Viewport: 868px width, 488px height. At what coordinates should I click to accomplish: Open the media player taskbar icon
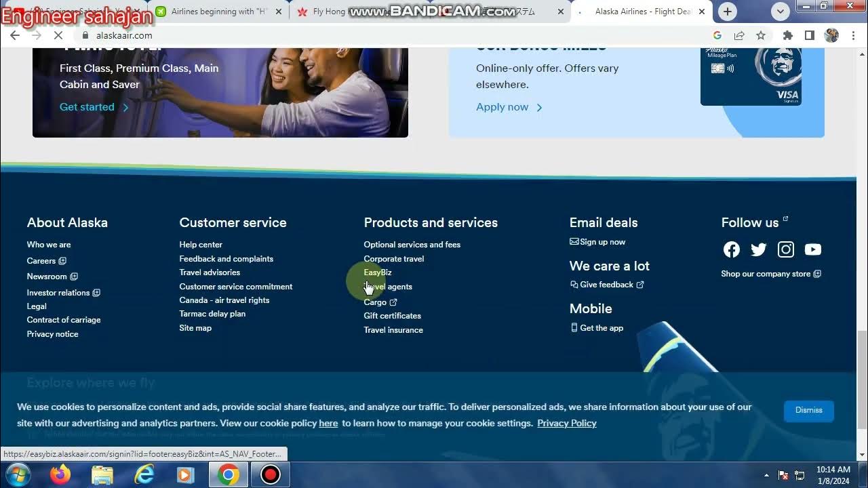point(185,474)
